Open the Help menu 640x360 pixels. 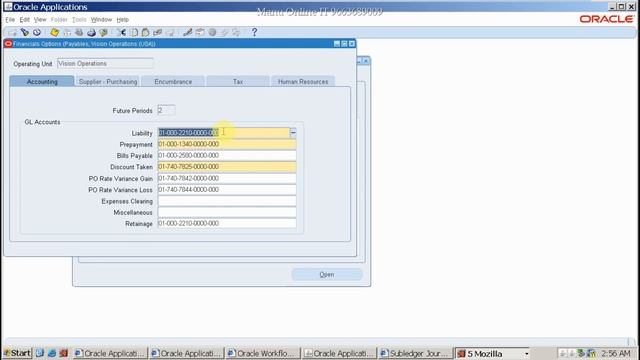click(x=122, y=20)
